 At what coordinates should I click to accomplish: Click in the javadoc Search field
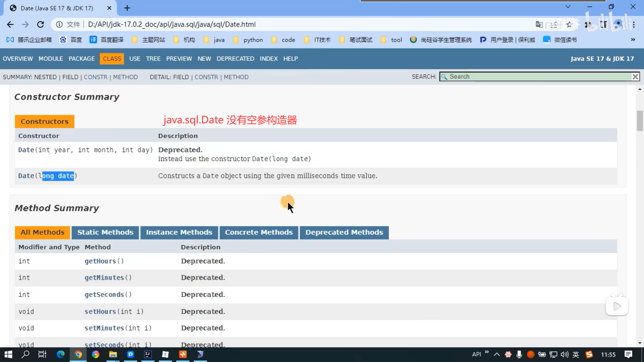(537, 77)
